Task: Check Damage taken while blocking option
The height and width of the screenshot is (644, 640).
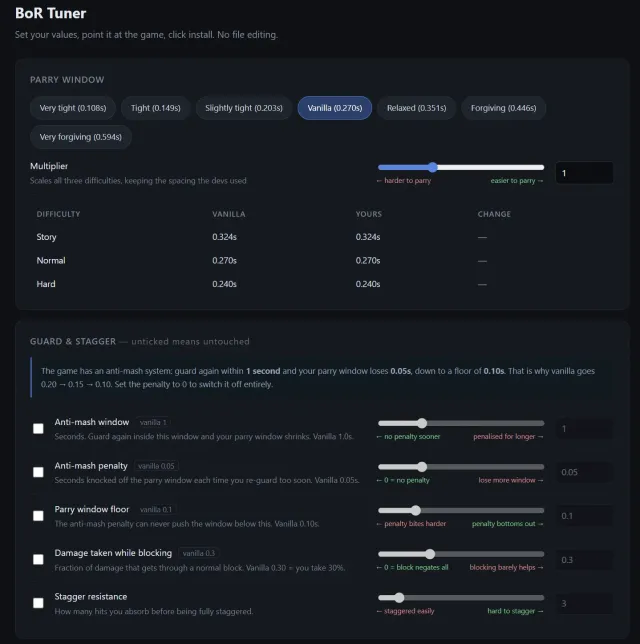Action: 38,559
